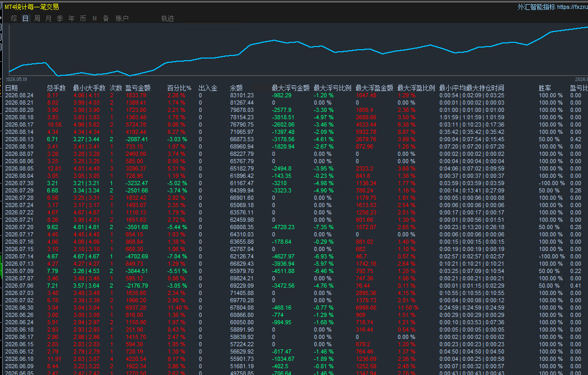Image resolution: width=588 pixels, height=375 pixels.
Task: Select the 2026.07.30 date row
Action: coord(19,184)
